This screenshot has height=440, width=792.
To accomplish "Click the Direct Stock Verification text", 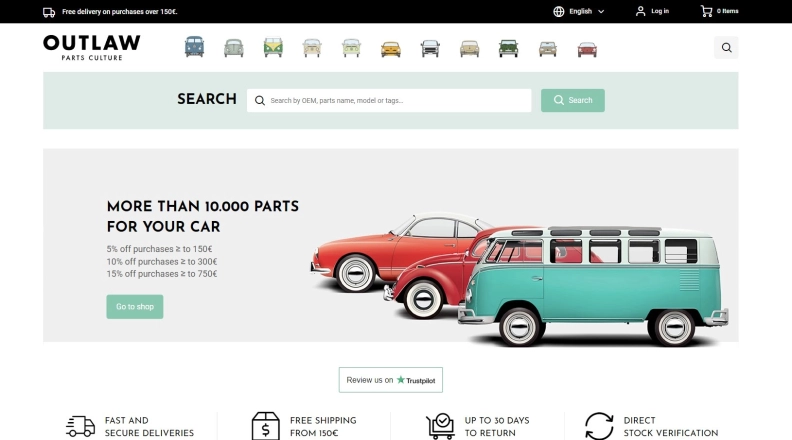I will pos(671,427).
